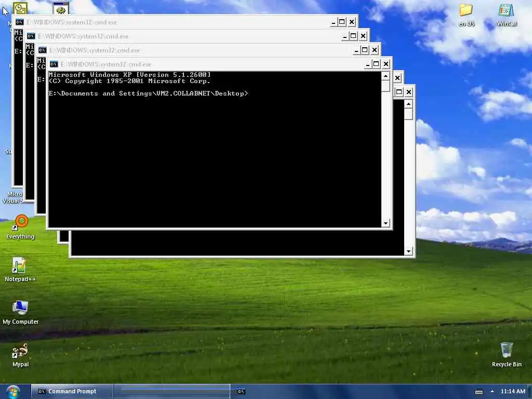Maximize the bottom-most cmd window behind the stack
The height and width of the screenshot is (399, 532).
(x=399, y=92)
